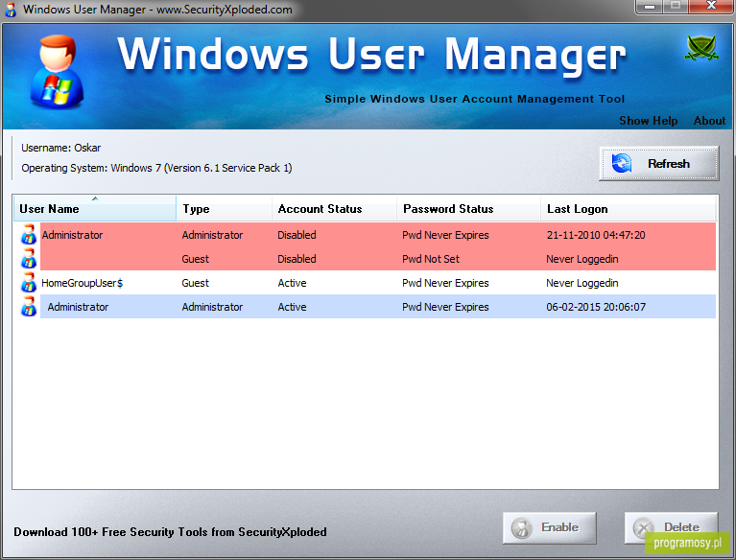The image size is (736, 560).
Task: Click the title bar application icon
Action: [x=11, y=10]
